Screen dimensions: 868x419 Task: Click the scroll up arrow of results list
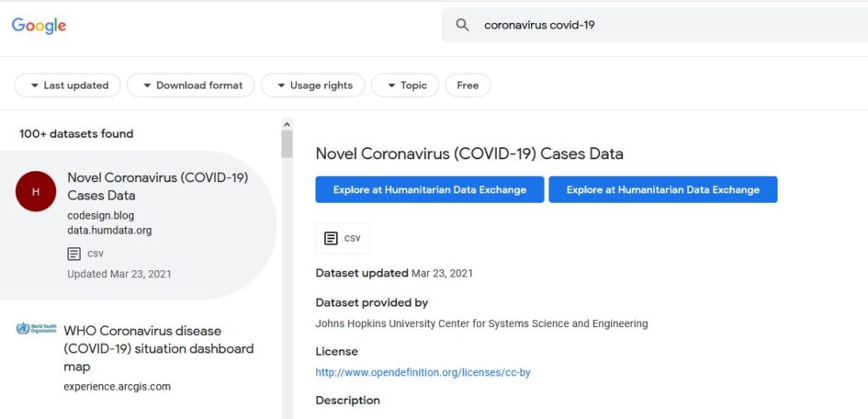point(287,123)
